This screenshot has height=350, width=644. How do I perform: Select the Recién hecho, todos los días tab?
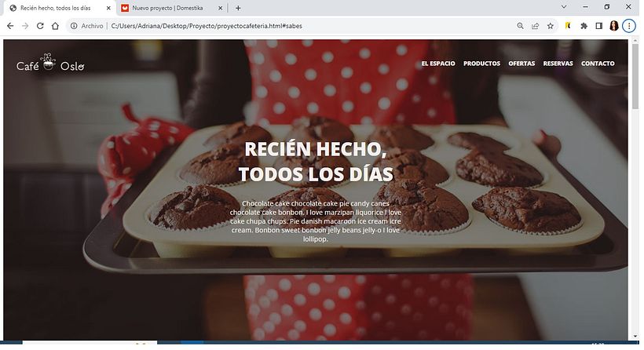click(55, 8)
